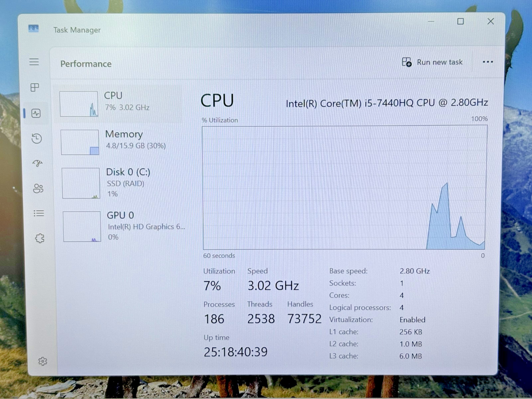Click the 2538 threads value
The image size is (532, 399).
[261, 319]
